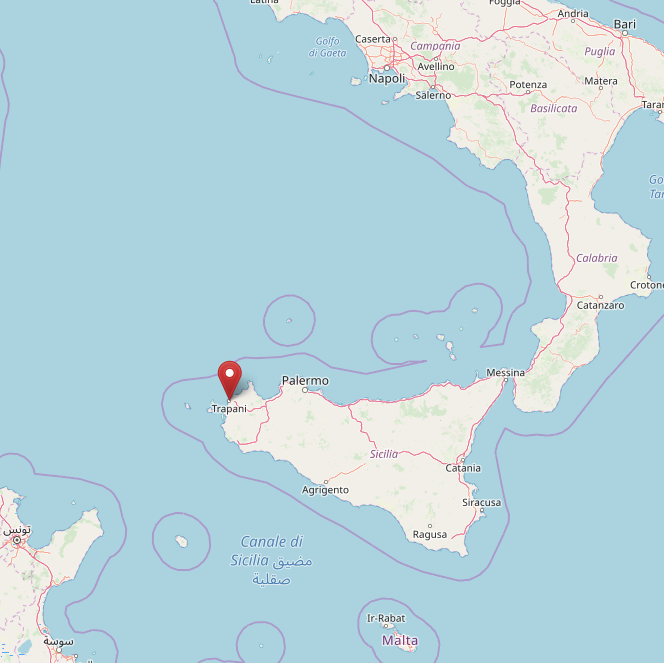Click the Malta country label

400,640
